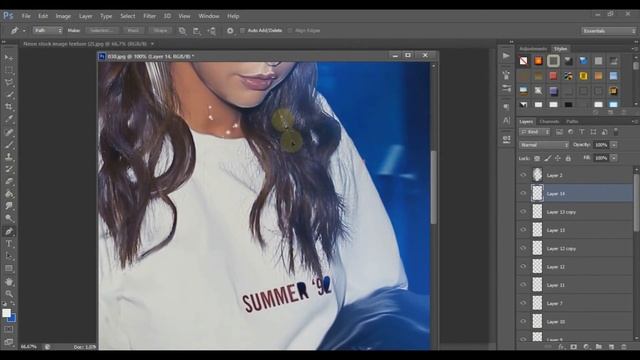Hide Layer 13 visibility eye
Viewport: 640px width, 360px height.
pos(523,230)
